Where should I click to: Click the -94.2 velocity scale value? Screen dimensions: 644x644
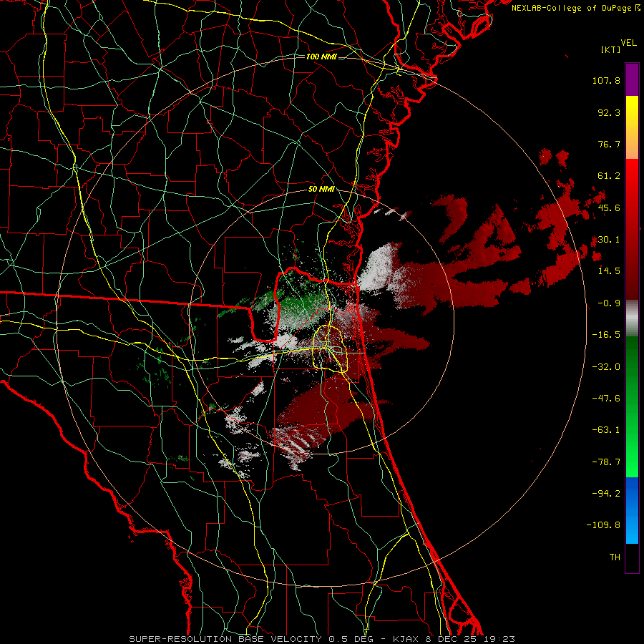click(x=606, y=494)
